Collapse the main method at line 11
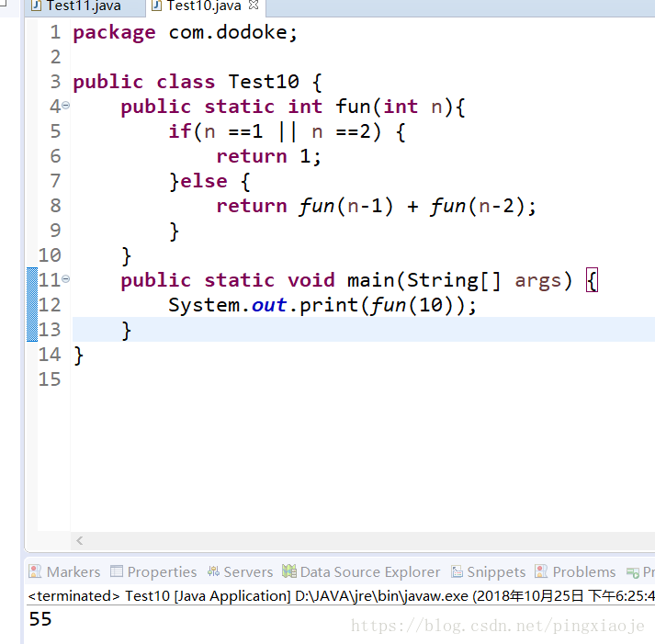This screenshot has width=655, height=644. tap(66, 279)
